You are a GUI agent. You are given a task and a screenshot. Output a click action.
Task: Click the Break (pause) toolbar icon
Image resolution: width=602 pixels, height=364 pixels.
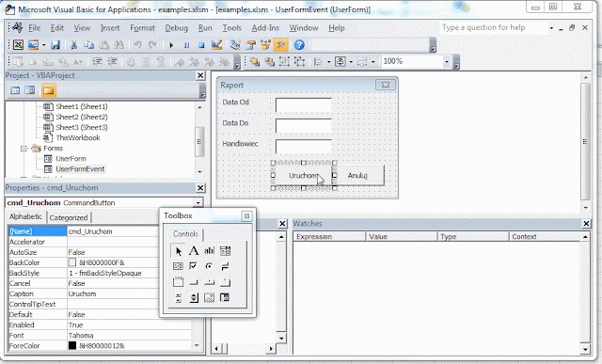[x=186, y=45]
